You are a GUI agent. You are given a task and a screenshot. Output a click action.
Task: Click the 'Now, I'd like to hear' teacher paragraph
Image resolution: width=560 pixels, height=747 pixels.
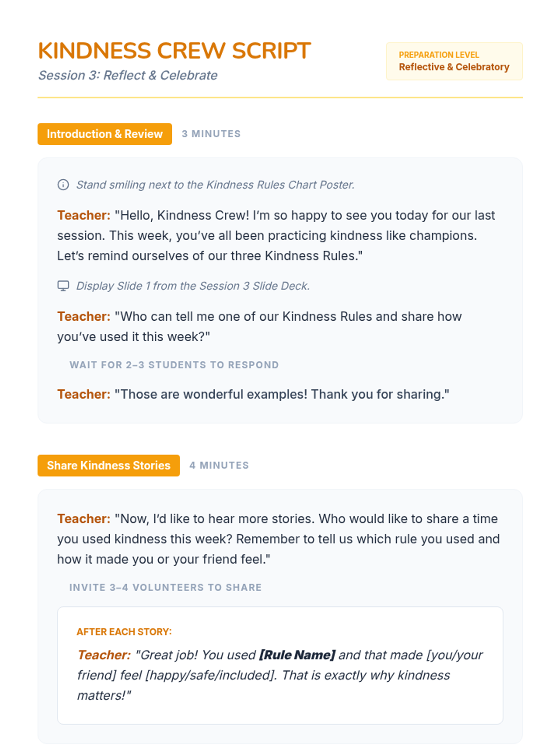tap(278, 539)
